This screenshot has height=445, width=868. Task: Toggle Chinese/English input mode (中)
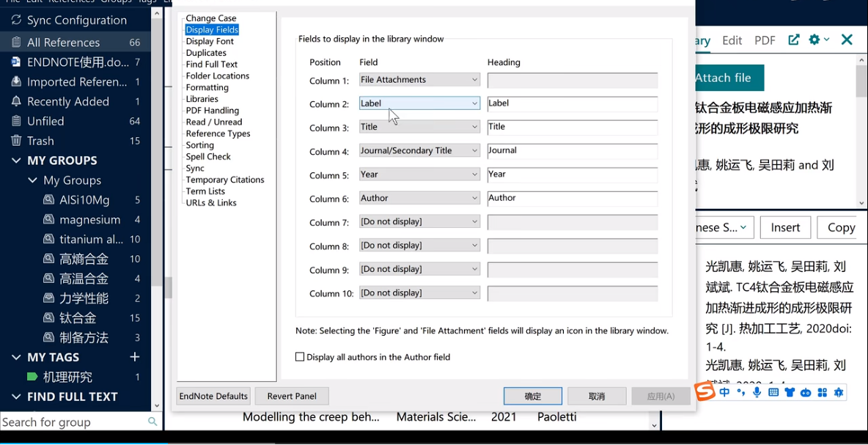click(x=724, y=392)
